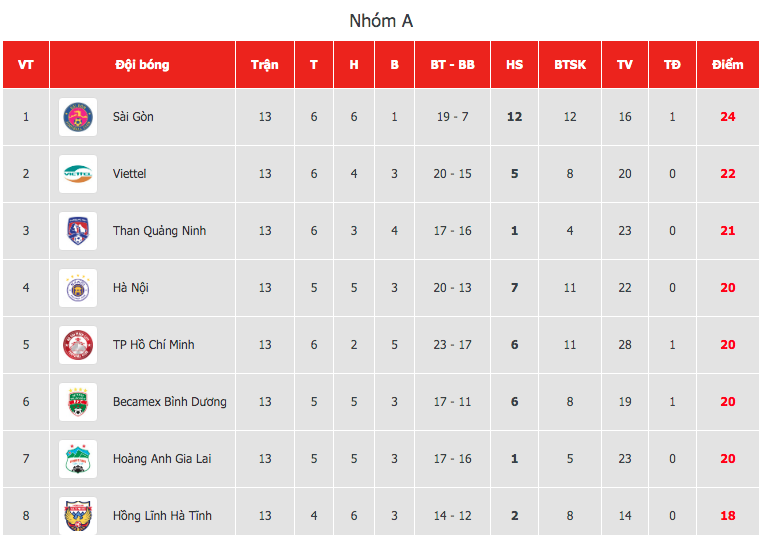The width and height of the screenshot is (761, 535).
Task: Click the Viettel team logo
Action: click(x=78, y=174)
